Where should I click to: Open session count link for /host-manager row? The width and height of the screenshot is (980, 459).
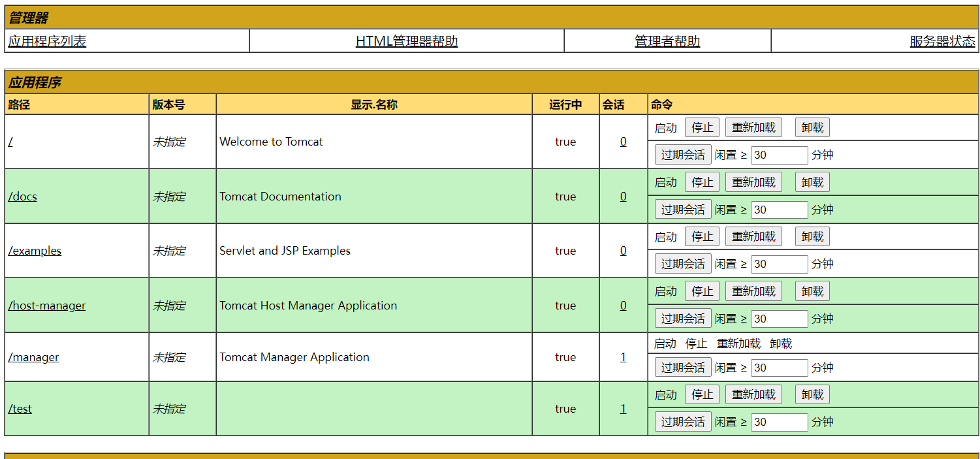tap(624, 306)
